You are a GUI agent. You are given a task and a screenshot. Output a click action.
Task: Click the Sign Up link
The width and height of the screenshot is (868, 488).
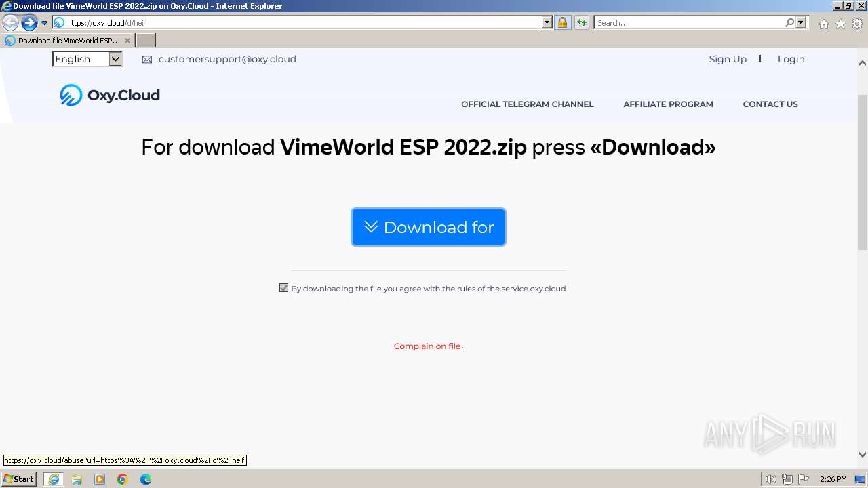tap(728, 59)
